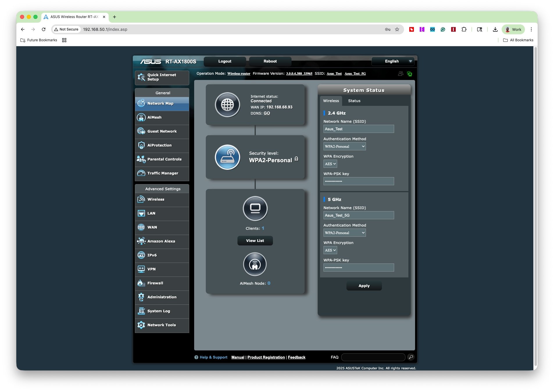Click the Clients computer icon
554x392 pixels.
(255, 209)
